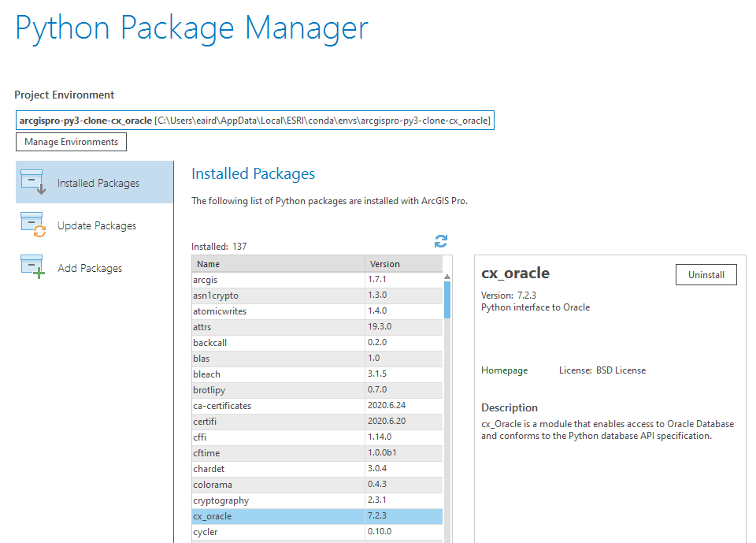
Task: Select the ca-certificates package row
Action: click(x=317, y=406)
